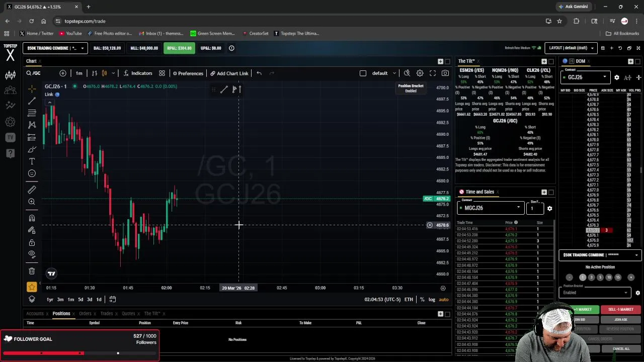Image resolution: width=644 pixels, height=362 pixels.
Task: Open Chrome extensions puzzle icon
Action: [577, 21]
